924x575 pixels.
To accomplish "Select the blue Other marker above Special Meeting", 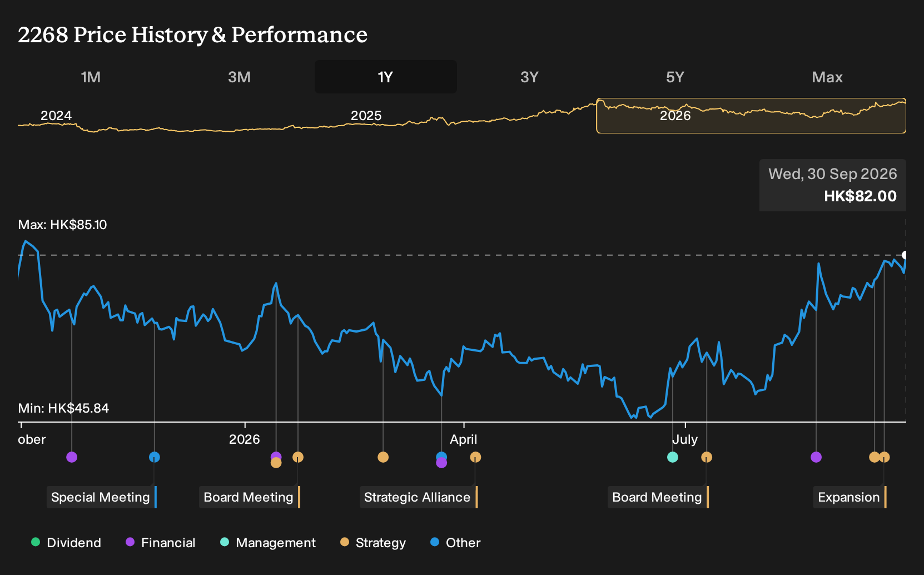I will pos(155,457).
